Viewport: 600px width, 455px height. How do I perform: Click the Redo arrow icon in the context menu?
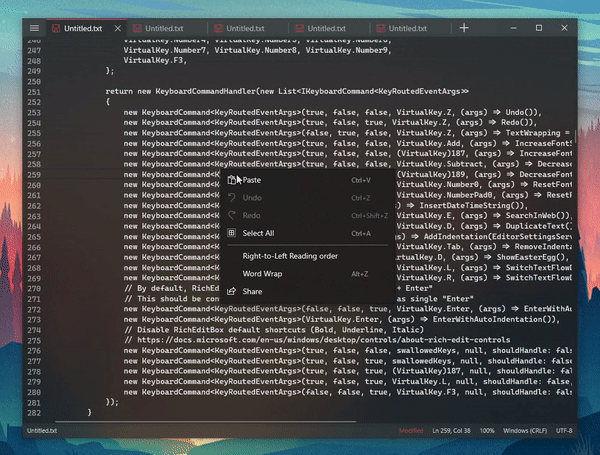point(232,215)
